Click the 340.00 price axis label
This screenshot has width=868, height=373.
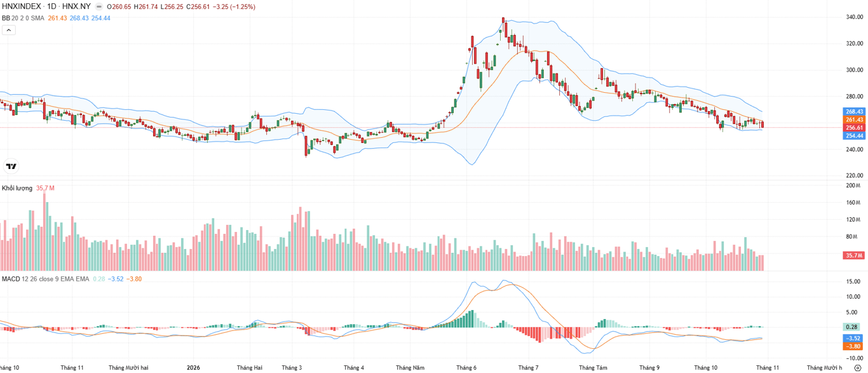(x=854, y=17)
